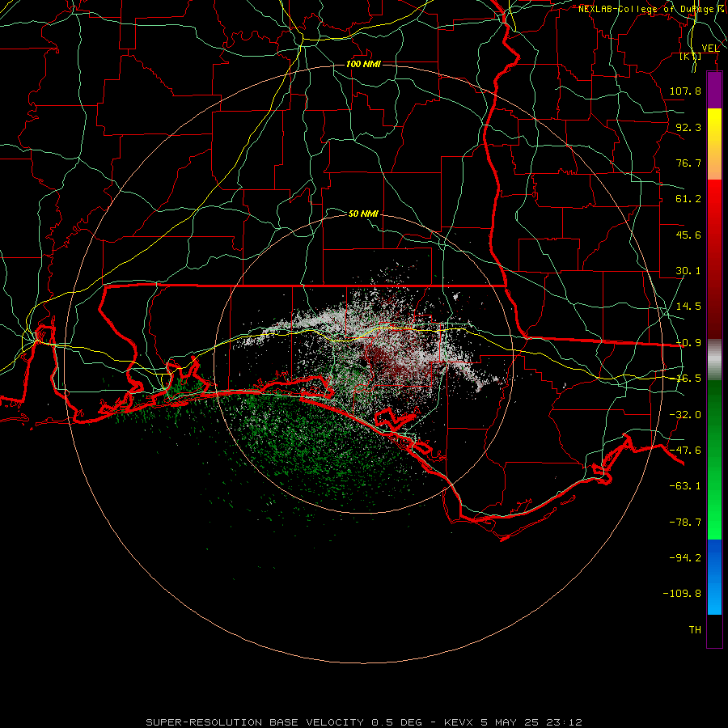Select the -32.0 legend value
Viewport: 728px width, 728px height.
(x=685, y=415)
